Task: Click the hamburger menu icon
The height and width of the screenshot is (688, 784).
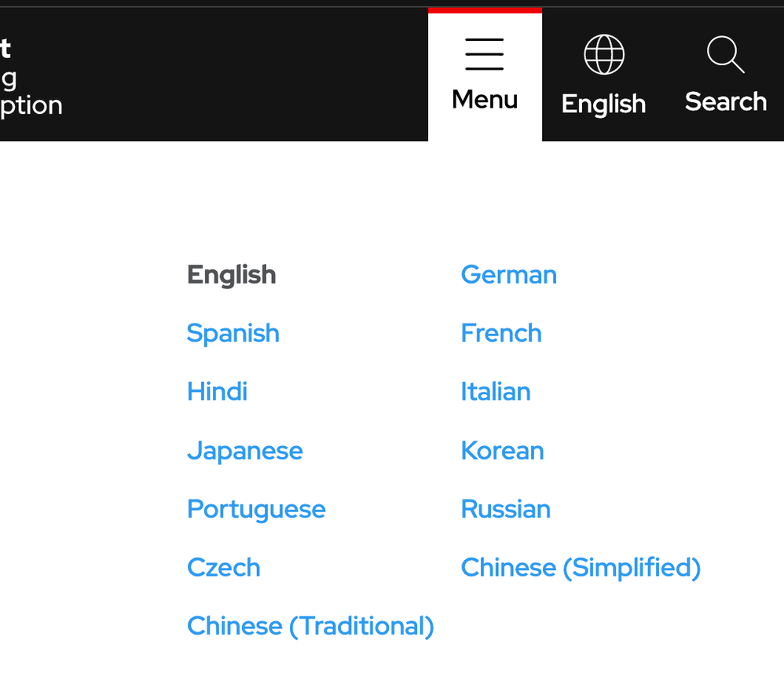Action: 485,54
